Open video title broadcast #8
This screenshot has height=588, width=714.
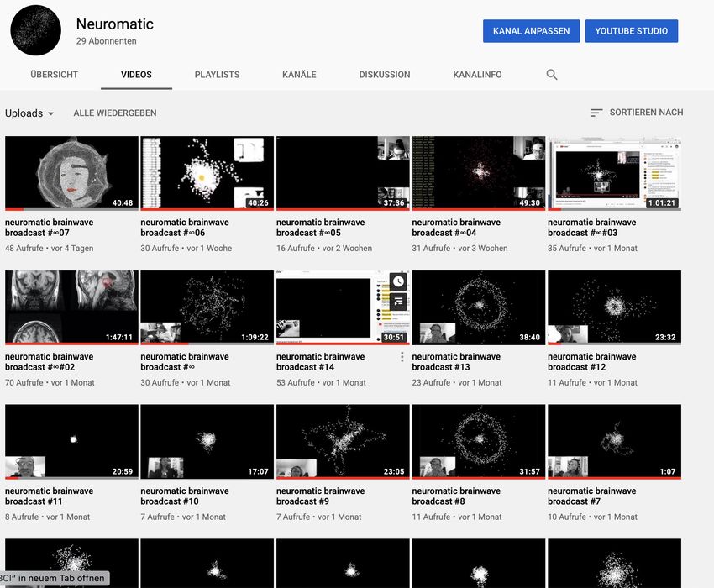pos(456,496)
